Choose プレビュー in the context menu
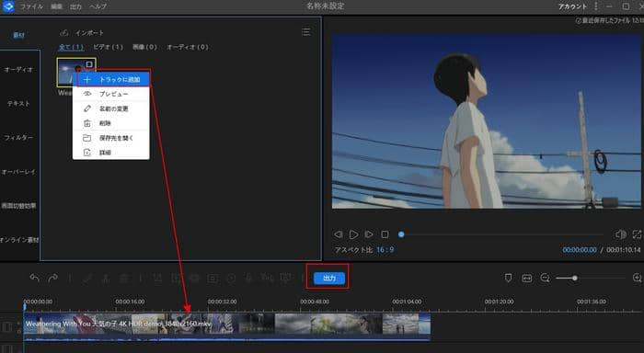Viewport: 644px width, 353px height. click(x=111, y=94)
